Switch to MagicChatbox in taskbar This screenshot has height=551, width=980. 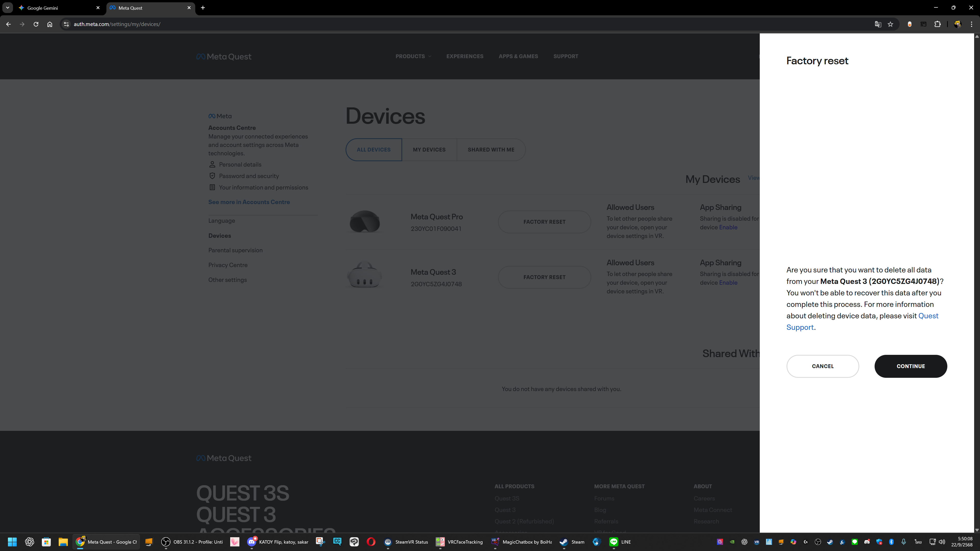pyautogui.click(x=522, y=542)
